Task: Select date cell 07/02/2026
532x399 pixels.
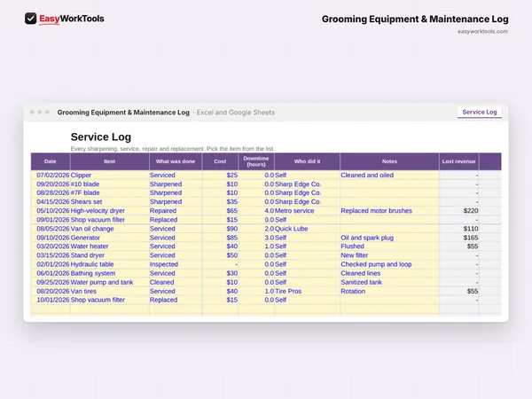Action: pos(52,175)
